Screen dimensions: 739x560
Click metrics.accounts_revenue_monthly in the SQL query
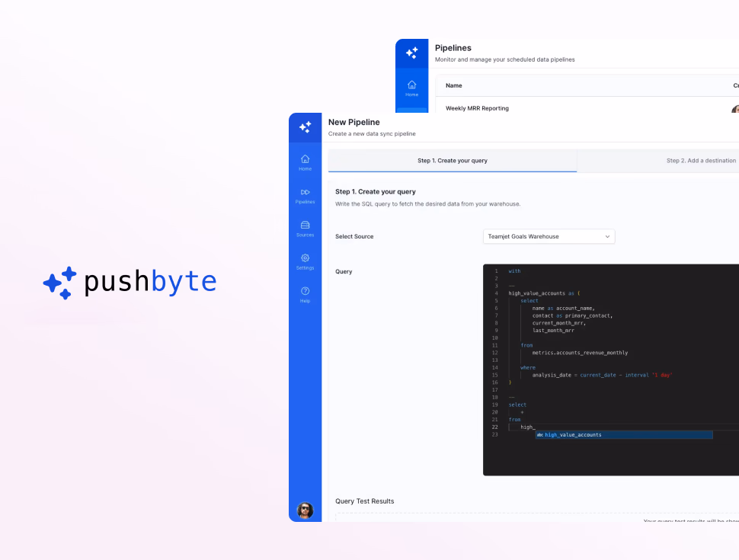(x=580, y=353)
